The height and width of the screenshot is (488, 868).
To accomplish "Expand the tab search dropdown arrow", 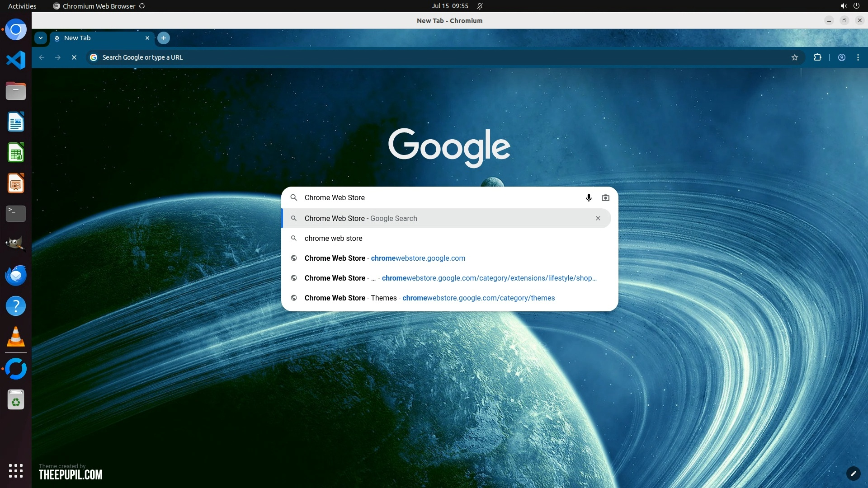I will (x=41, y=38).
